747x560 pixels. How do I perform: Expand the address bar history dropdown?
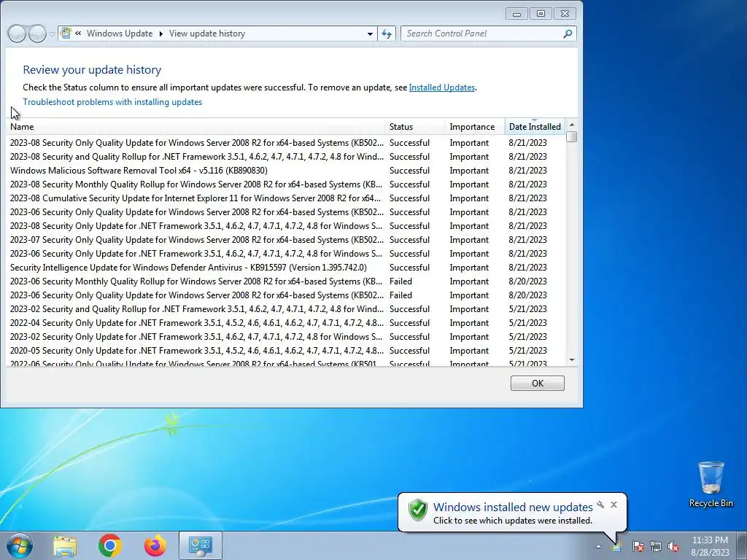pos(370,34)
